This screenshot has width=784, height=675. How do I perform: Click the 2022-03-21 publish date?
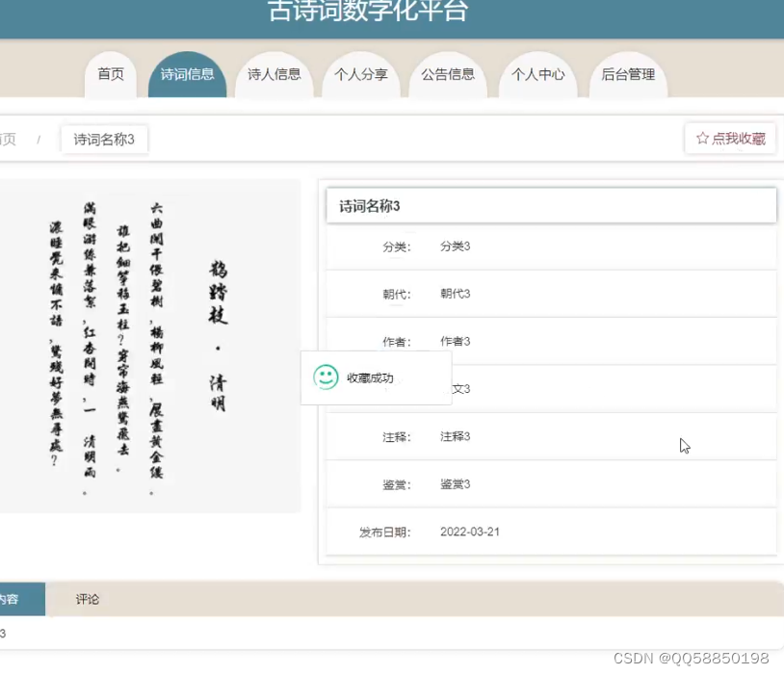click(469, 532)
